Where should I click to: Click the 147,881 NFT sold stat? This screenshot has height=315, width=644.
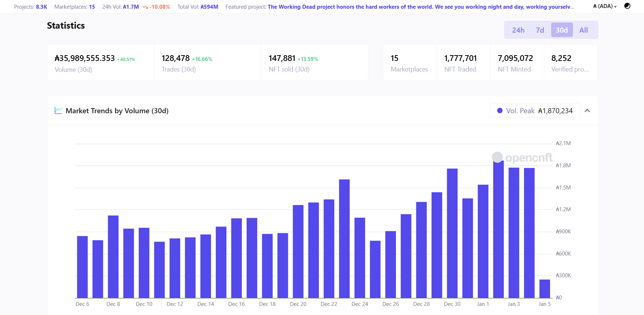coord(282,58)
